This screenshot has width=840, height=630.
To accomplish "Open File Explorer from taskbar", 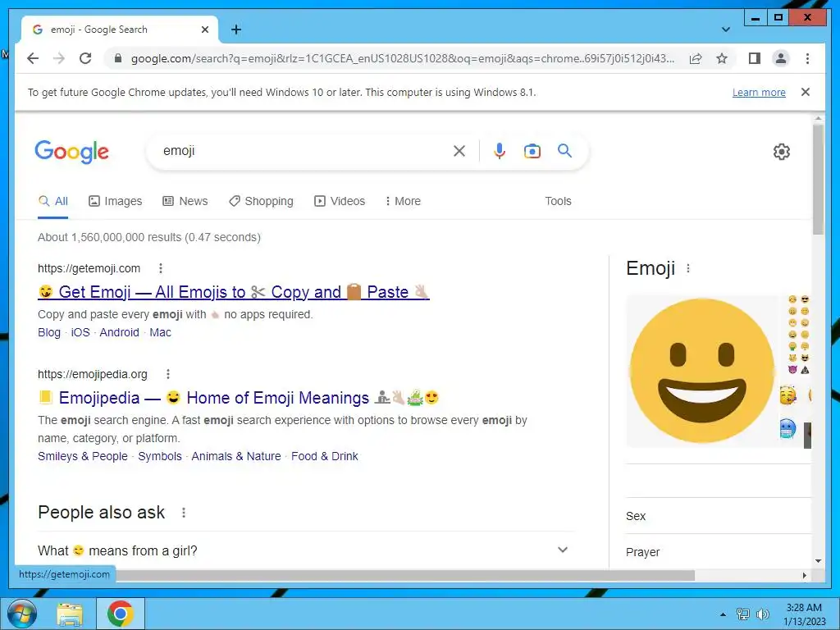I will tap(70, 614).
